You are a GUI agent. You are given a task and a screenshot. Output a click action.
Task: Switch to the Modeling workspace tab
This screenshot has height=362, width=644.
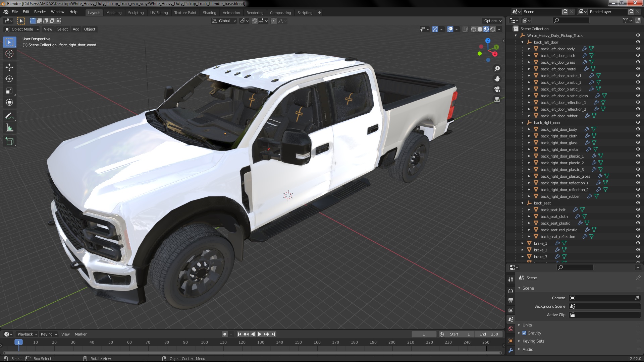tap(114, 13)
